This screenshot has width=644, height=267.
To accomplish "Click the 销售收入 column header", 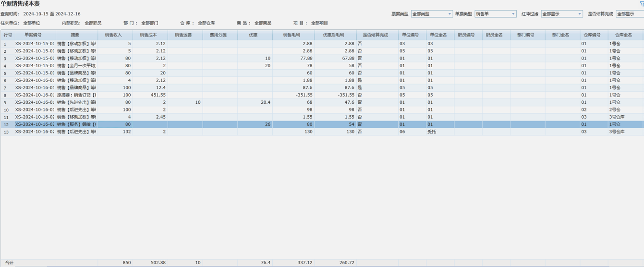I will click(115, 35).
